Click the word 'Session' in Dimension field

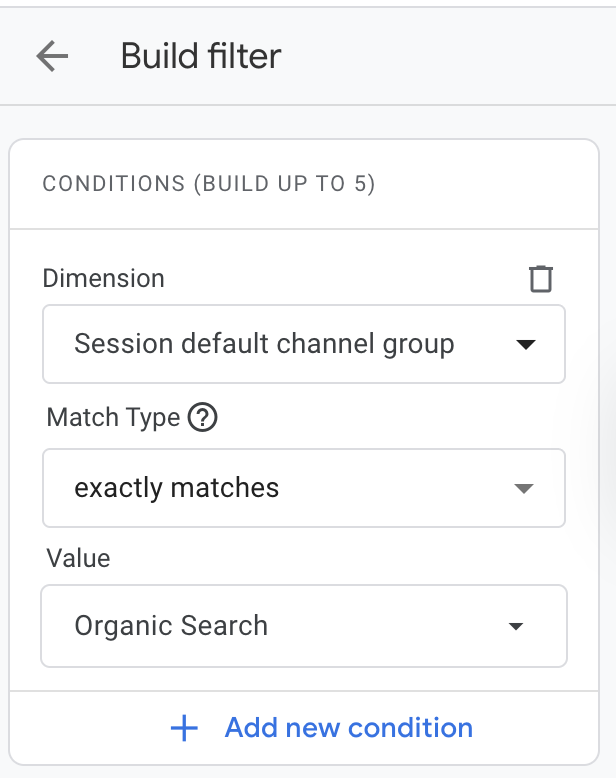124,345
